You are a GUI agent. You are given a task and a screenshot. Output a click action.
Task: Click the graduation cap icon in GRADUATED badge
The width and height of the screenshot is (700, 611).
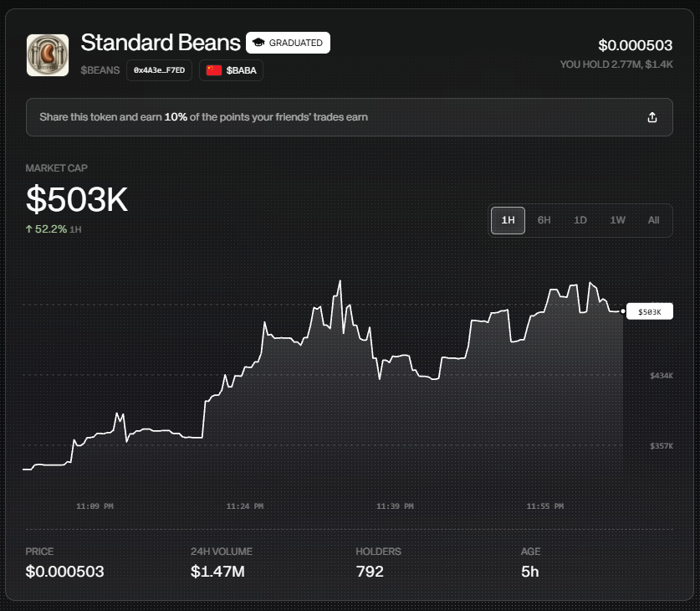pyautogui.click(x=258, y=43)
